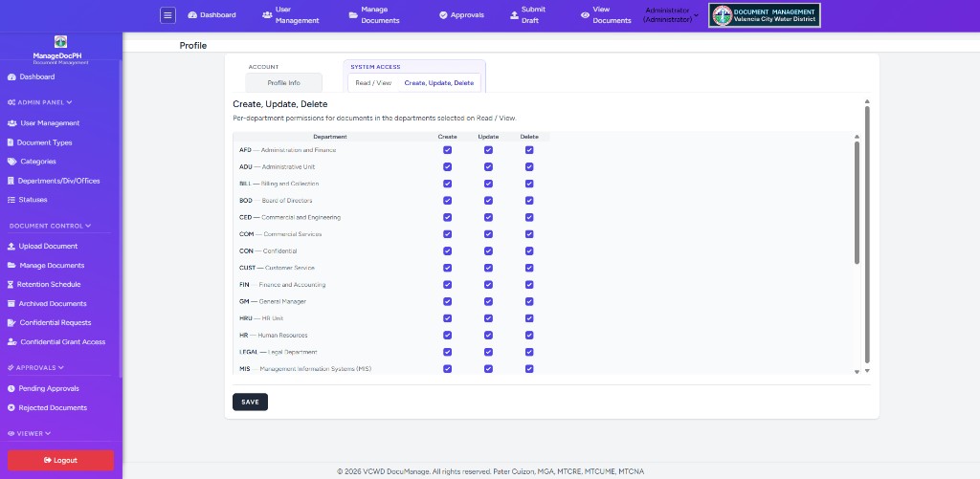
Task: Toggle Delete checkbox for FIN Finance and Accounting
Action: point(529,285)
